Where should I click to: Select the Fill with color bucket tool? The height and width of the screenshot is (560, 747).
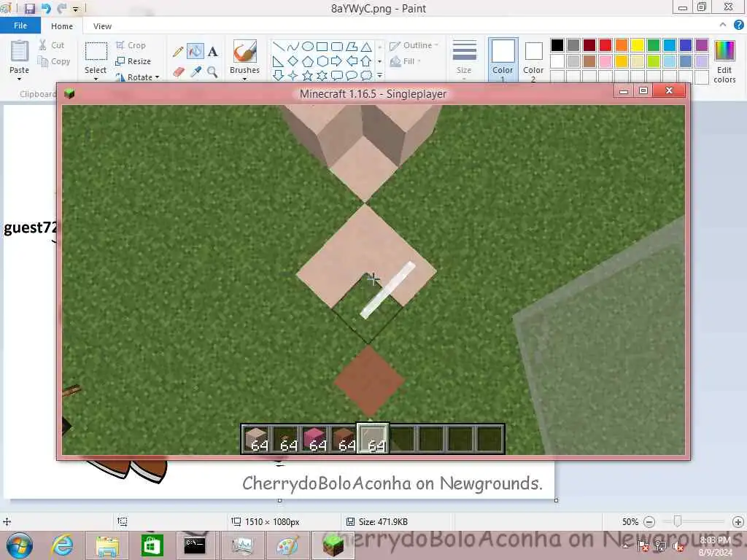point(195,52)
